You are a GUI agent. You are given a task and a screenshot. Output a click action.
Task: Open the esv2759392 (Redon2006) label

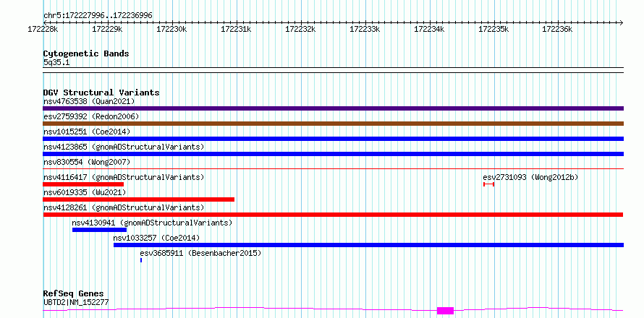click(91, 116)
